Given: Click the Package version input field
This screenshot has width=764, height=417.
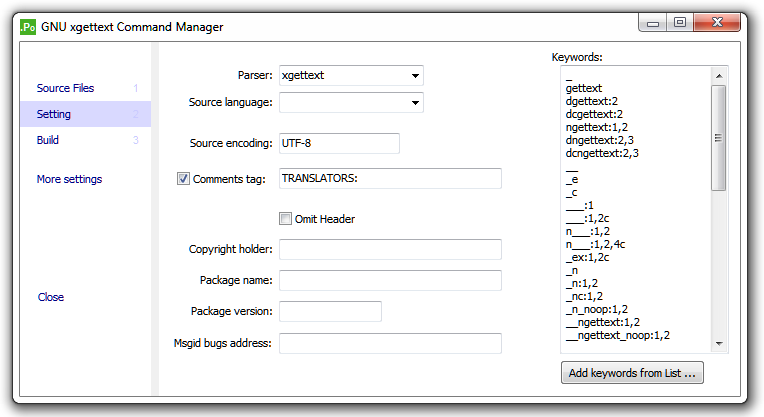Looking at the screenshot, I should (x=330, y=311).
